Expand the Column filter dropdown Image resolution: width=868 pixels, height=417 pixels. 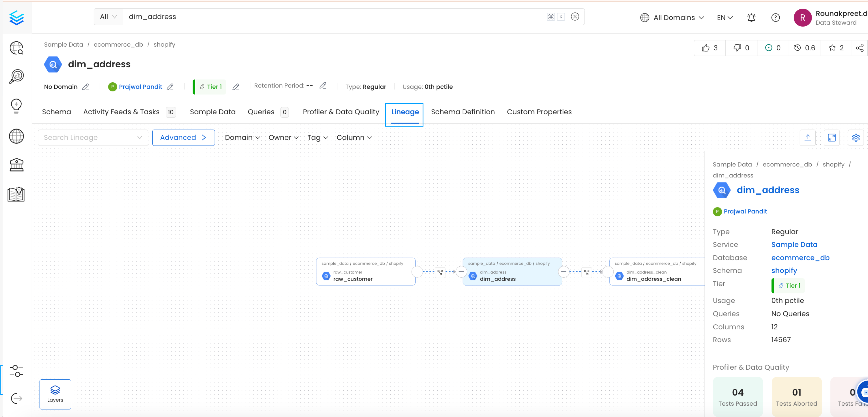click(x=354, y=137)
